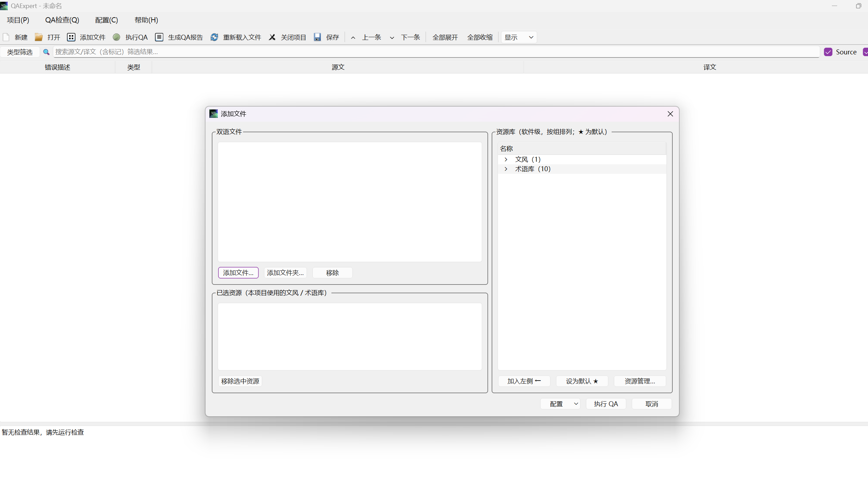
Task: Open the 显示 dropdown
Action: coord(519,37)
